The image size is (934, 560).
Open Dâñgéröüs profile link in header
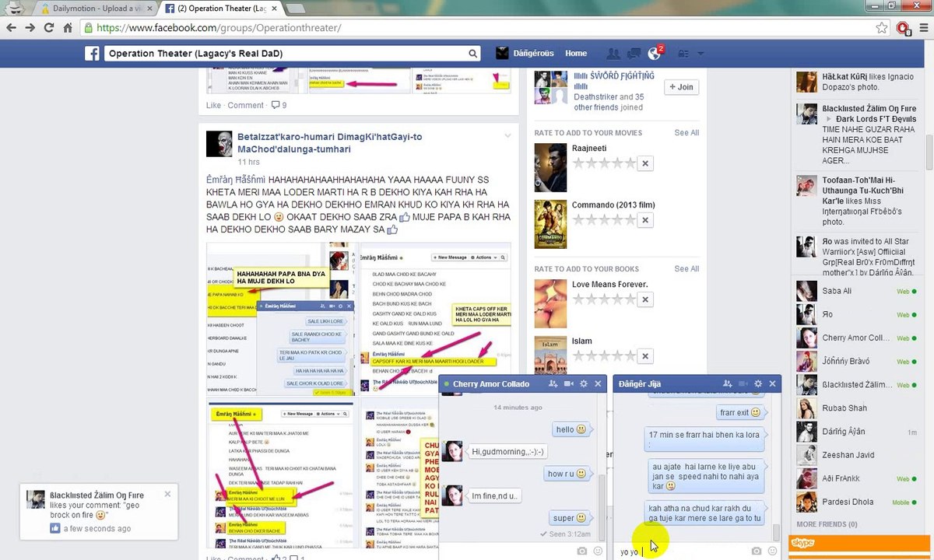click(x=525, y=54)
